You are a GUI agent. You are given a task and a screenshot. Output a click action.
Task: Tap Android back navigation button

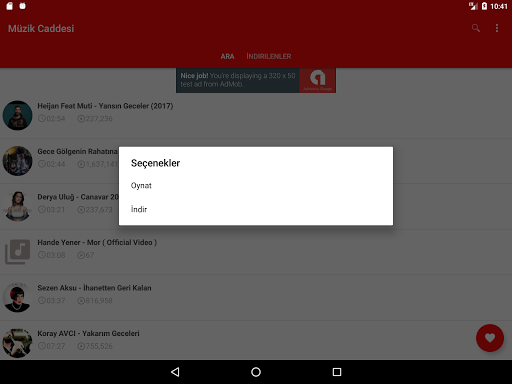(175, 372)
